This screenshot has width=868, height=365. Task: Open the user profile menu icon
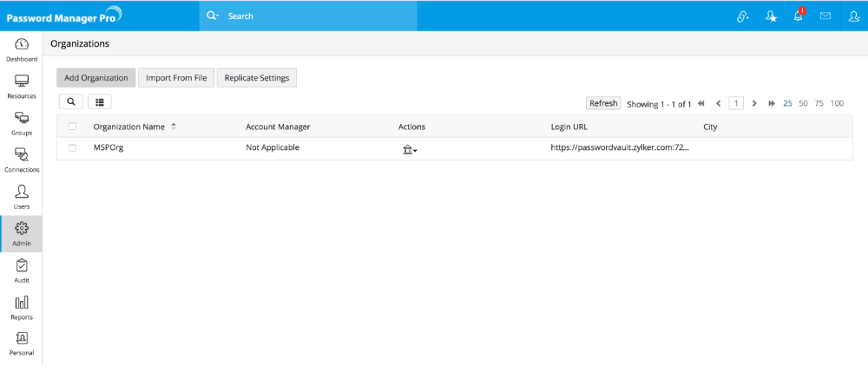point(853,16)
